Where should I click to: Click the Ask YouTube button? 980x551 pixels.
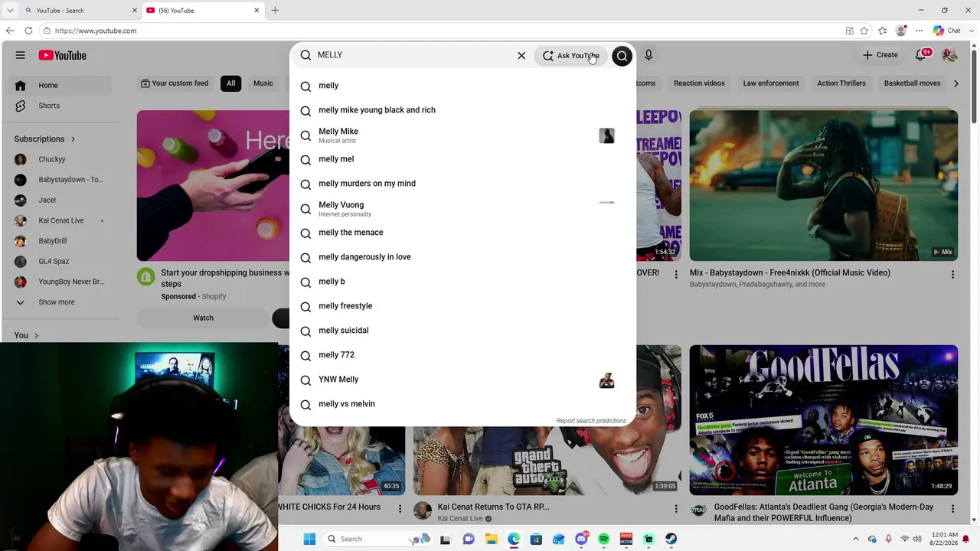tap(571, 55)
